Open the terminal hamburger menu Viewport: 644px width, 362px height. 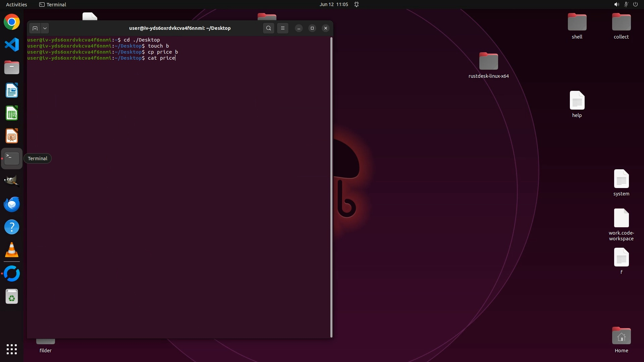coord(283,28)
